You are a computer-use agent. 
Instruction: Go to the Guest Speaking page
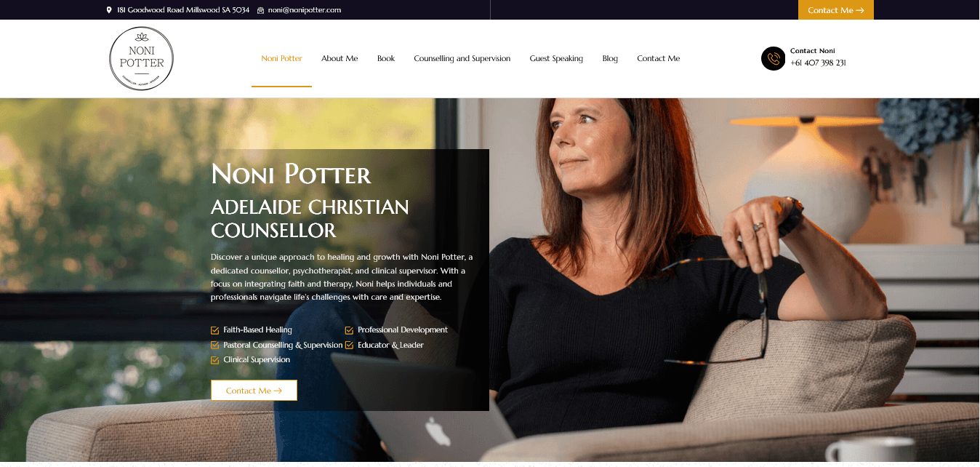point(556,58)
